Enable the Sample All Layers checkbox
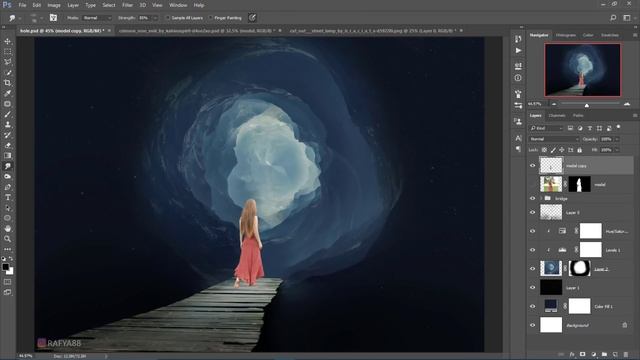The height and width of the screenshot is (360, 640). click(167, 18)
